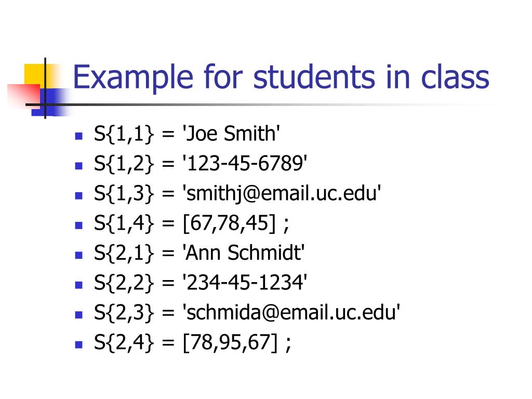Click the bullet marker before S{2,4}
The image size is (532, 399).
(x=79, y=345)
